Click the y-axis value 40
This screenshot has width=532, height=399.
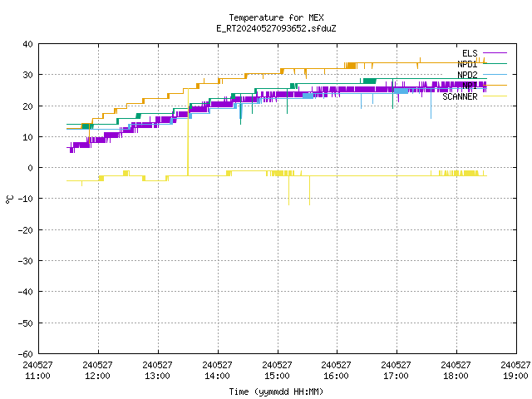click(x=27, y=44)
